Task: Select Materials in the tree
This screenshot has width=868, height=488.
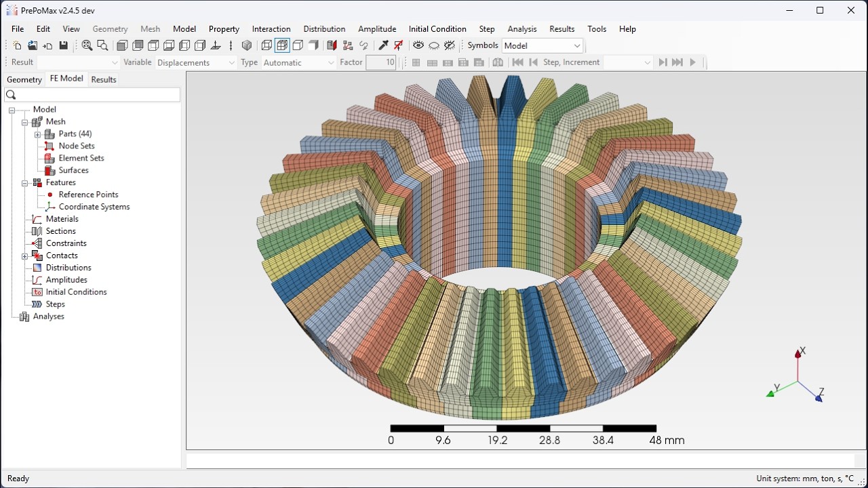Action: pos(62,219)
